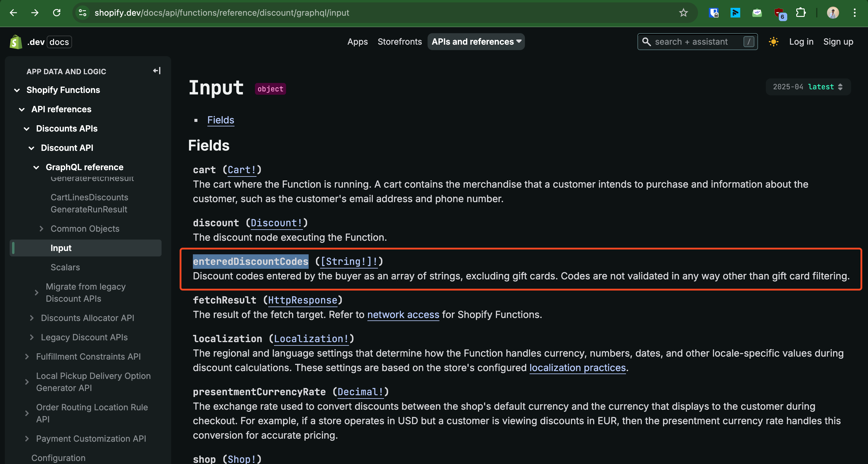Open browser extensions puzzle icon
Screen dimensions: 868x464
pyautogui.click(x=800, y=13)
